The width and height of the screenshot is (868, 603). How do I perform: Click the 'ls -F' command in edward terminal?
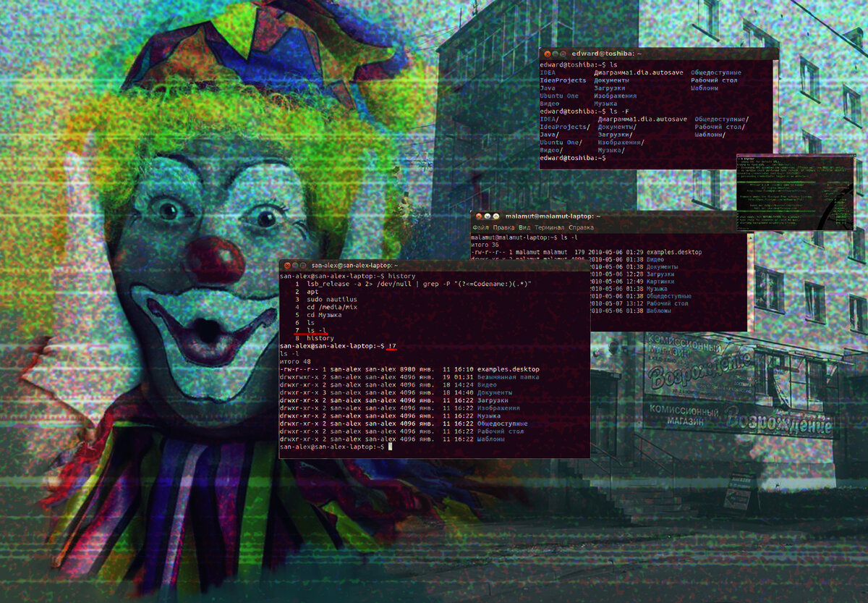(x=619, y=111)
